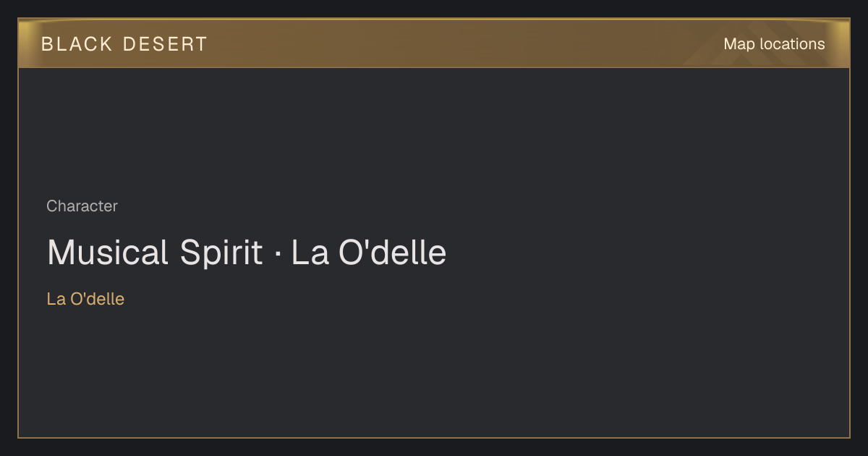Click the word locations in header link
Image resolution: width=868 pixels, height=456 pixels.
point(792,44)
